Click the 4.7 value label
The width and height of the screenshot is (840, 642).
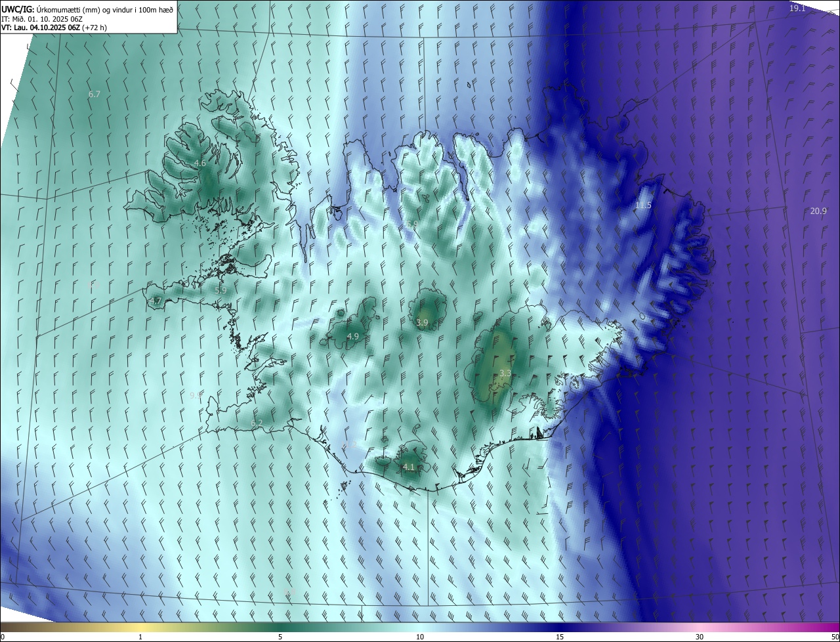point(156,301)
